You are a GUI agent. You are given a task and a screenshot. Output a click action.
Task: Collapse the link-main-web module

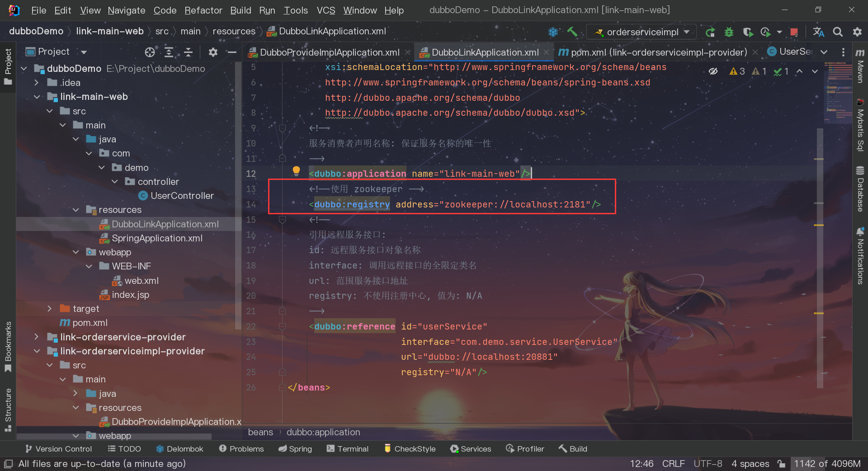point(37,97)
